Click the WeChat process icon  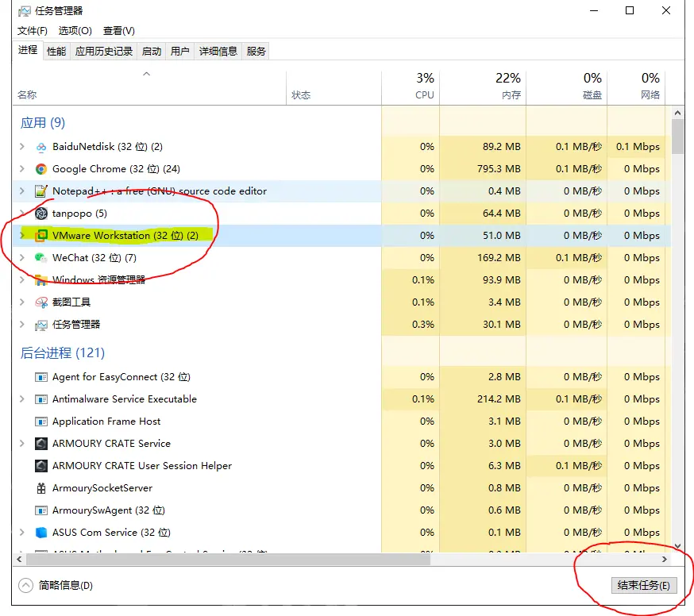(x=41, y=258)
